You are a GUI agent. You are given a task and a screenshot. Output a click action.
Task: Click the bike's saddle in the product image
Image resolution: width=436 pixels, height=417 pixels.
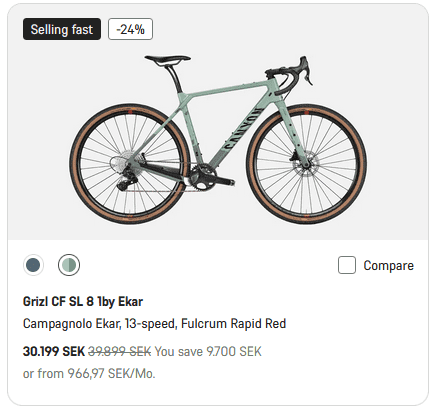167,60
